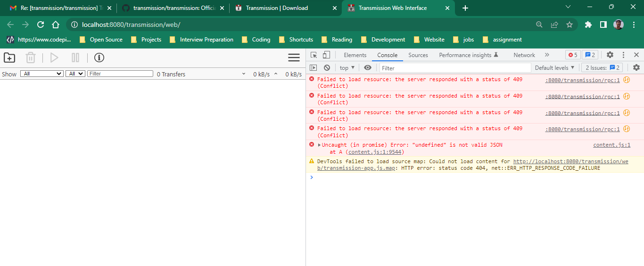
Task: Toggle the browser side panel
Action: [x=603, y=25]
